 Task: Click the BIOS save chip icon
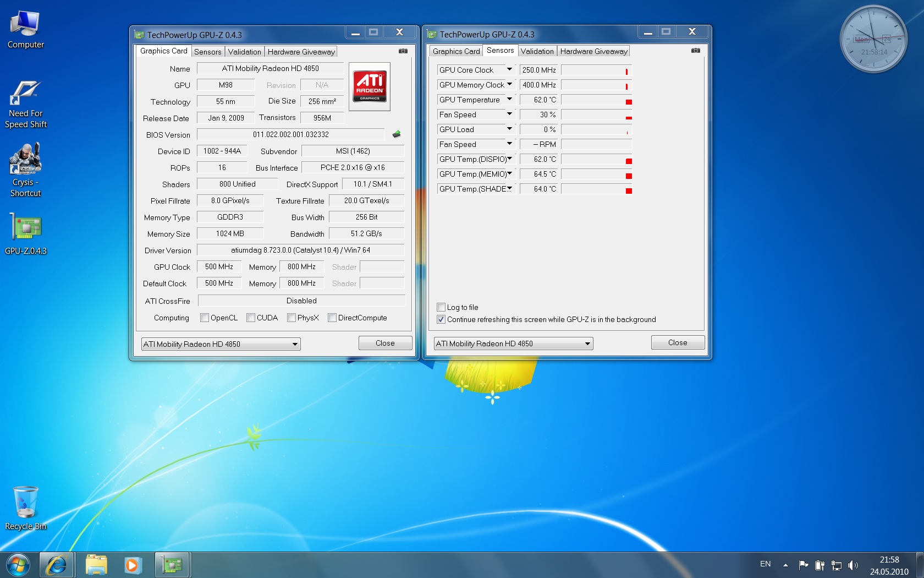[396, 134]
